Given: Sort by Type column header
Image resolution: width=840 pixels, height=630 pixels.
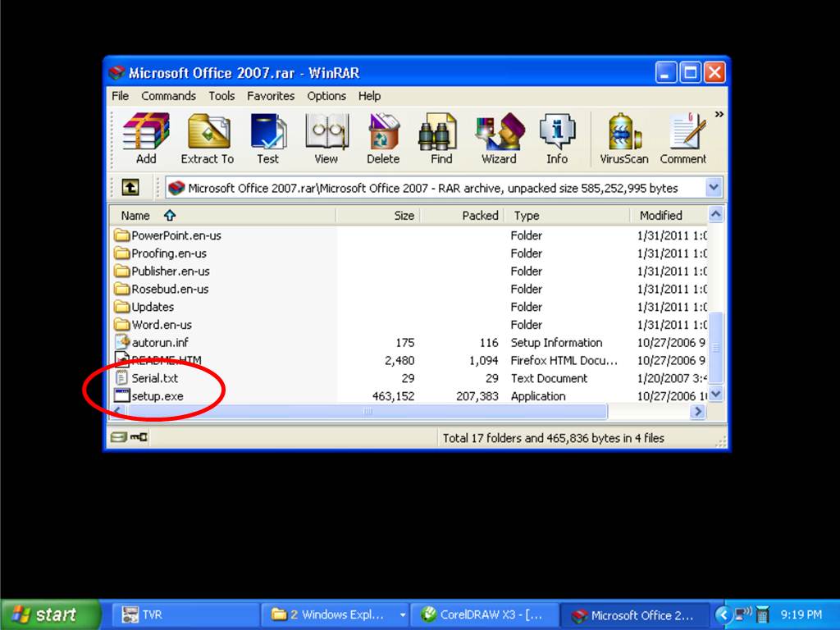Looking at the screenshot, I should tap(568, 216).
